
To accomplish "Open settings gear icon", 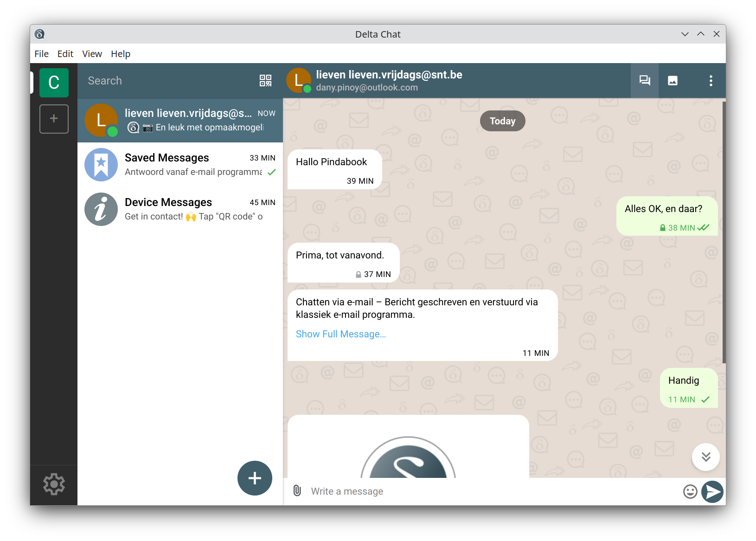I will pyautogui.click(x=54, y=484).
